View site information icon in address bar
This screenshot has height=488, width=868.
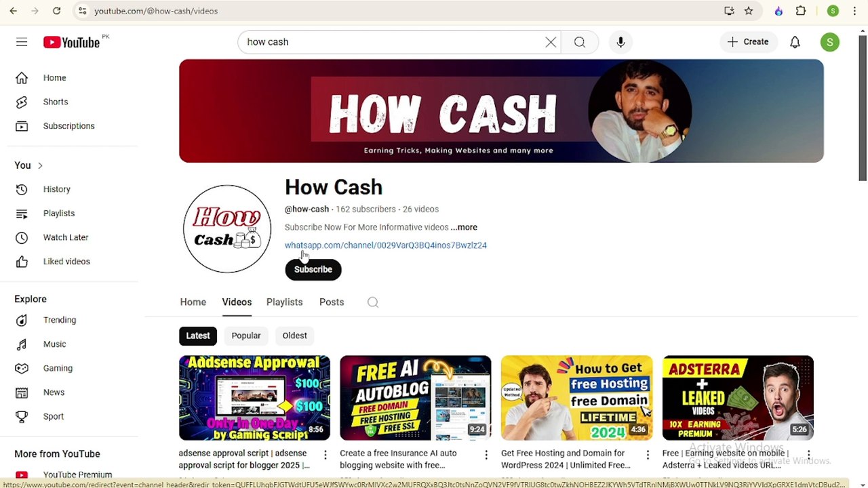(82, 11)
